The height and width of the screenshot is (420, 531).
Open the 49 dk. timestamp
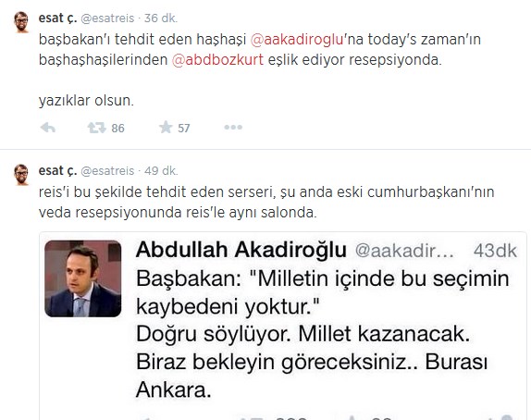161,171
